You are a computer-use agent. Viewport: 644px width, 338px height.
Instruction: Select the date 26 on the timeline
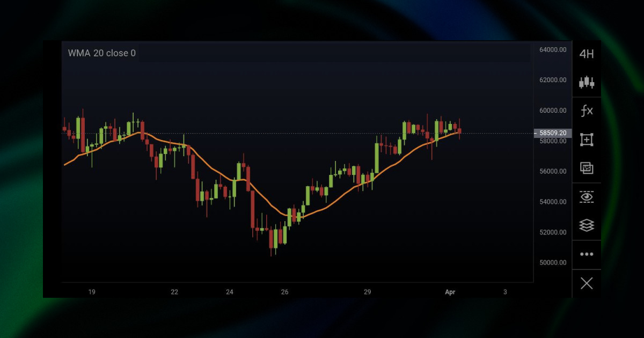point(284,292)
